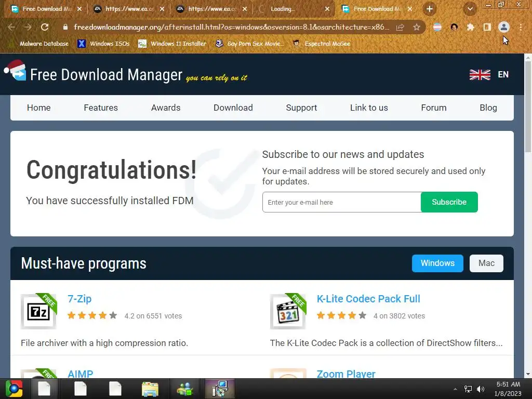The height and width of the screenshot is (399, 532).
Task: Bookmark this page with the star icon
Action: tap(417, 27)
